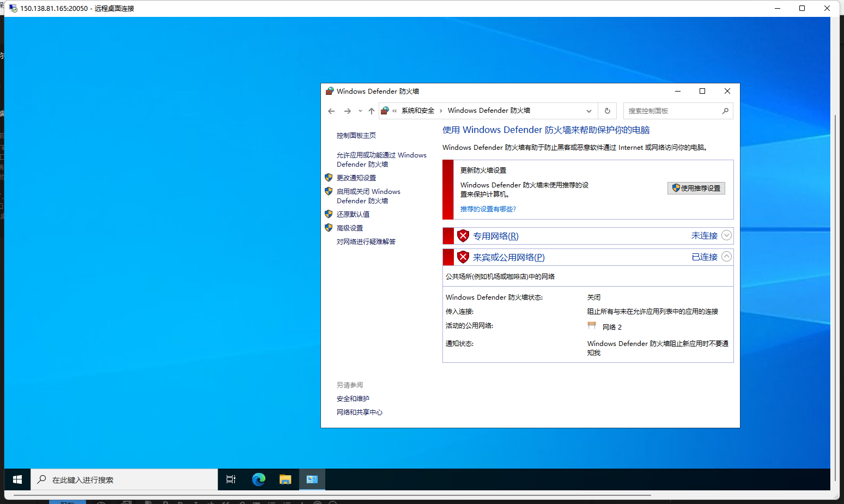Select the 来宾或公用网络(P) heading
Viewport: 844px width, 504px height.
point(509,257)
